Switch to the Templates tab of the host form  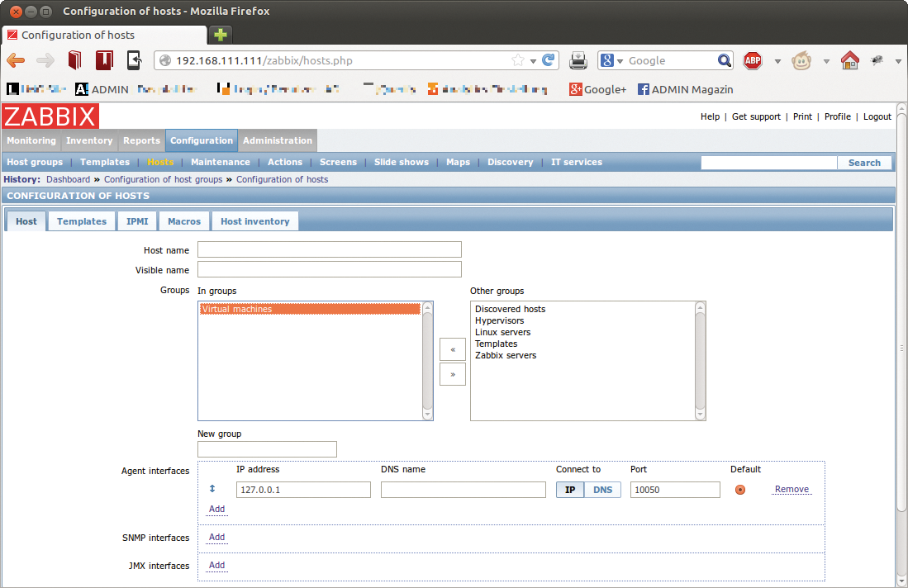[81, 221]
